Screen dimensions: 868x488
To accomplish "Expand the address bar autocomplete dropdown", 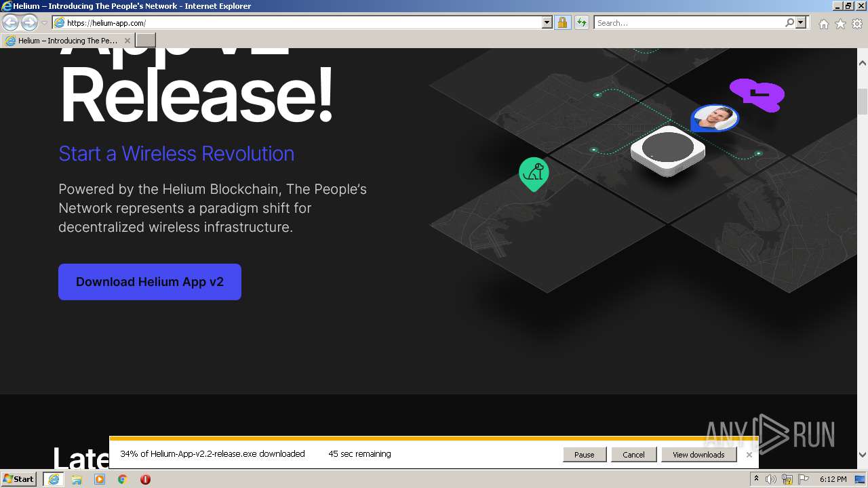I will click(547, 22).
